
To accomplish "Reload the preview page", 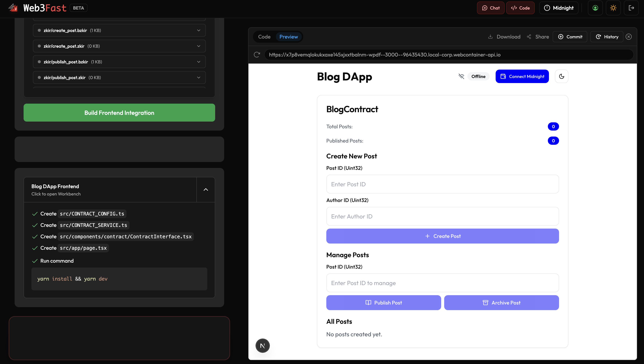I will click(257, 54).
